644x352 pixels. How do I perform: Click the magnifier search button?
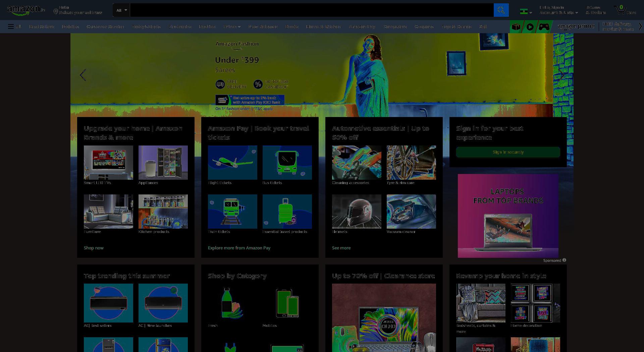[501, 10]
